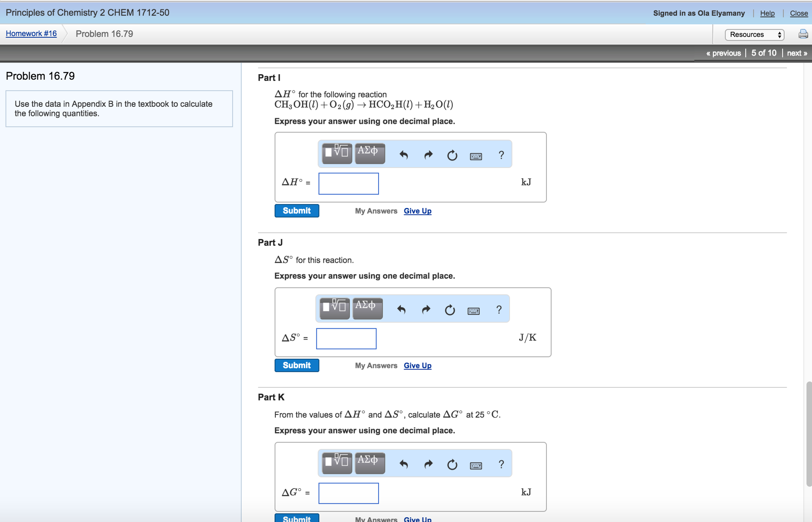Viewport: 812px width, 522px height.
Task: Undo input in the Part K editor
Action: click(404, 464)
